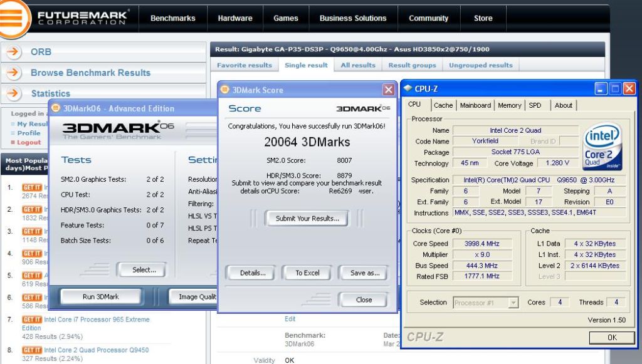Open Browse Benchmark Results link
Viewport: 642px width, 364px height.
(x=90, y=73)
